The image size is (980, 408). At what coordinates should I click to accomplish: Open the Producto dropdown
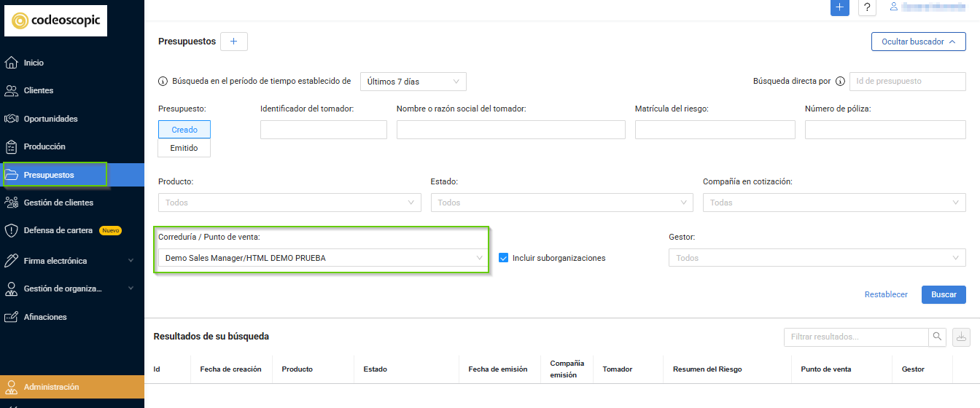(289, 203)
